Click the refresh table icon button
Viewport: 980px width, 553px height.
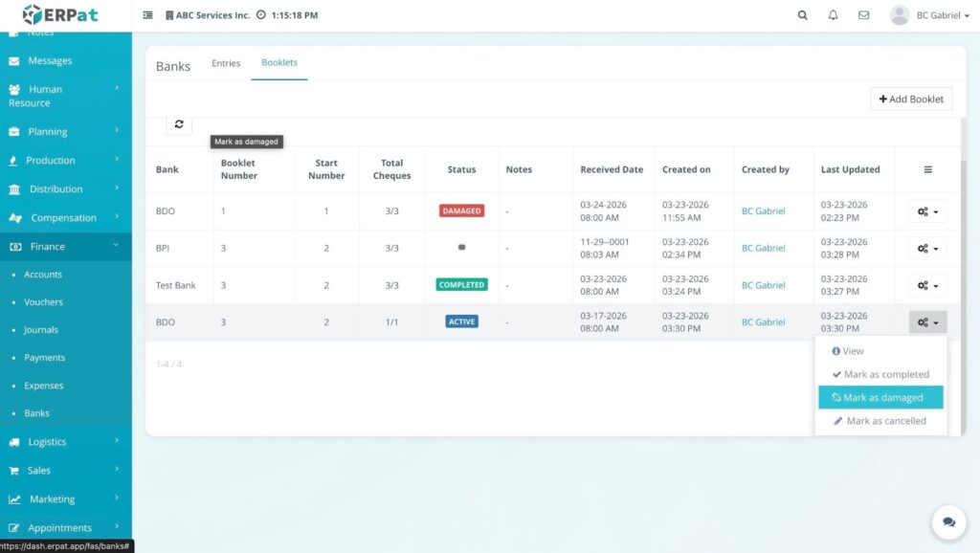pos(178,124)
